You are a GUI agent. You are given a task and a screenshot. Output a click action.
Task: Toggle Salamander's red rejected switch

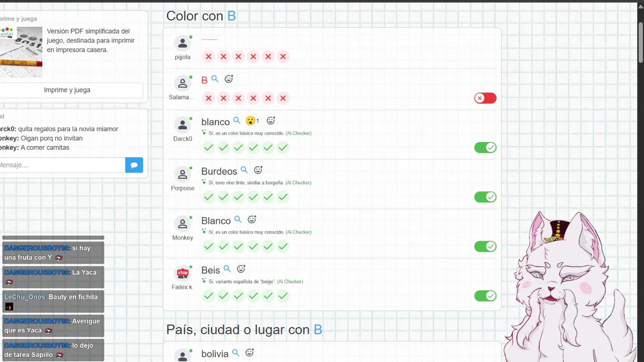tap(486, 98)
